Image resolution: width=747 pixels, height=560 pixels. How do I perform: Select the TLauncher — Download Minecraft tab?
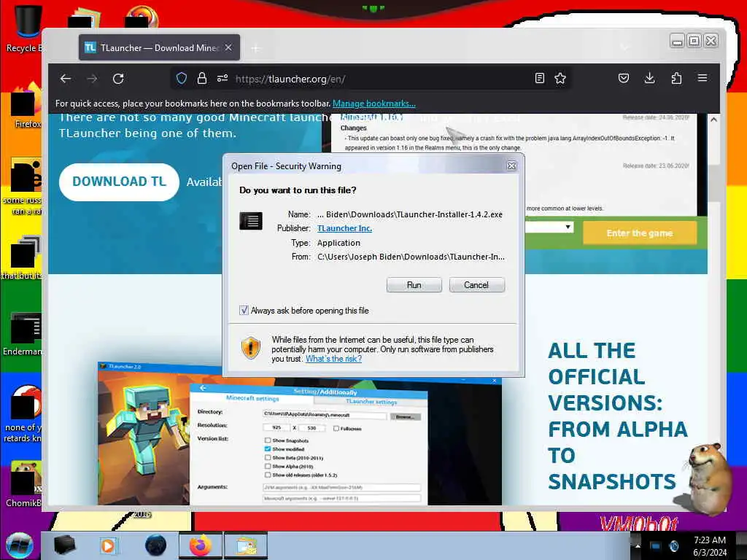159,47
